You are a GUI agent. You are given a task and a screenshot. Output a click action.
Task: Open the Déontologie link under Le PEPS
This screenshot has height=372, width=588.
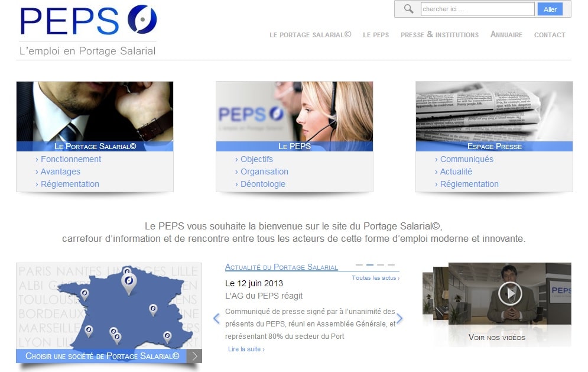[x=263, y=184]
